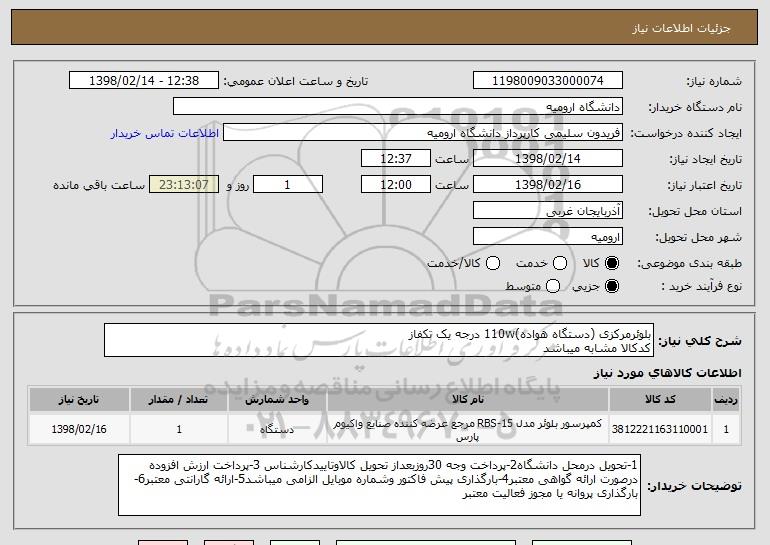Click the public announcement date field 1398/02/14 - 12:38
This screenshot has width=770, height=545.
pos(144,81)
